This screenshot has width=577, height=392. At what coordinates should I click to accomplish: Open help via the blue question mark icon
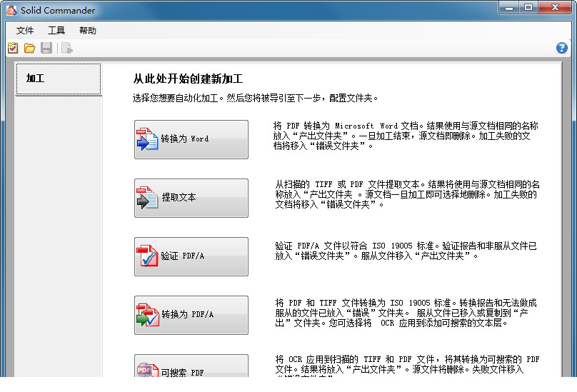pos(561,48)
